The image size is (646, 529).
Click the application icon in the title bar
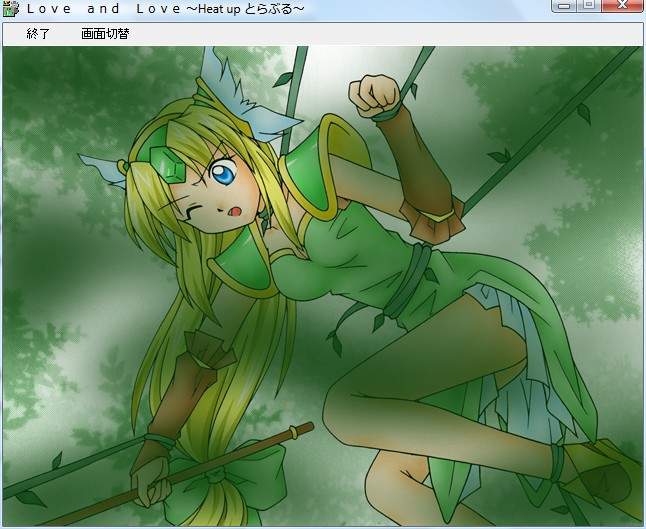click(10, 8)
